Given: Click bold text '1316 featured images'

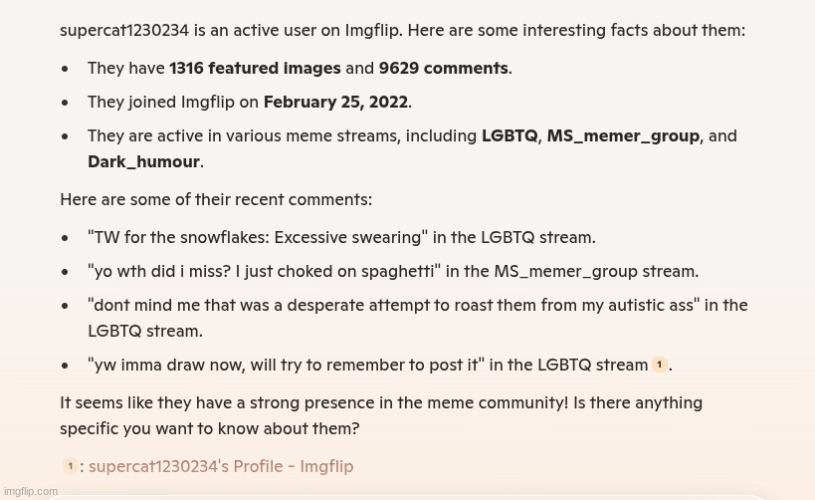Looking at the screenshot, I should [255, 68].
